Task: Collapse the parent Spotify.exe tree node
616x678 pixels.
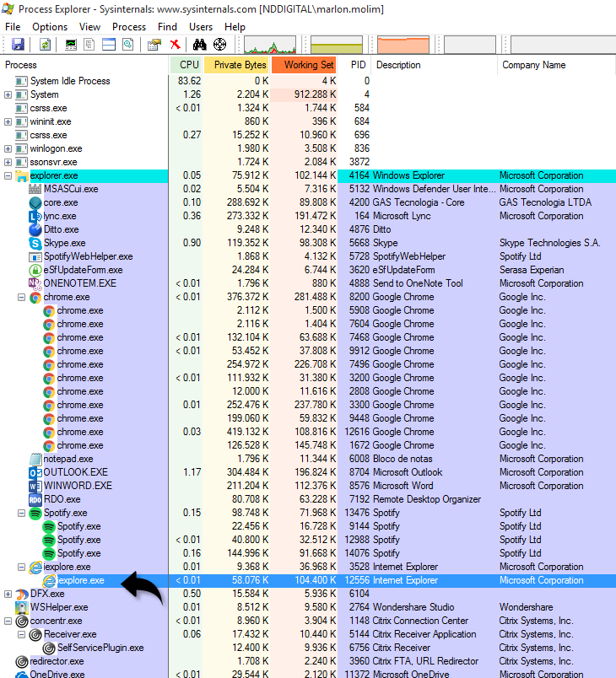Action: coord(21,513)
